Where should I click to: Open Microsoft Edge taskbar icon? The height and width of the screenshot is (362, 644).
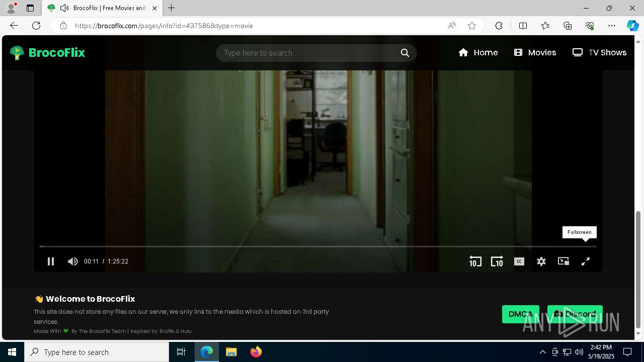tap(207, 352)
